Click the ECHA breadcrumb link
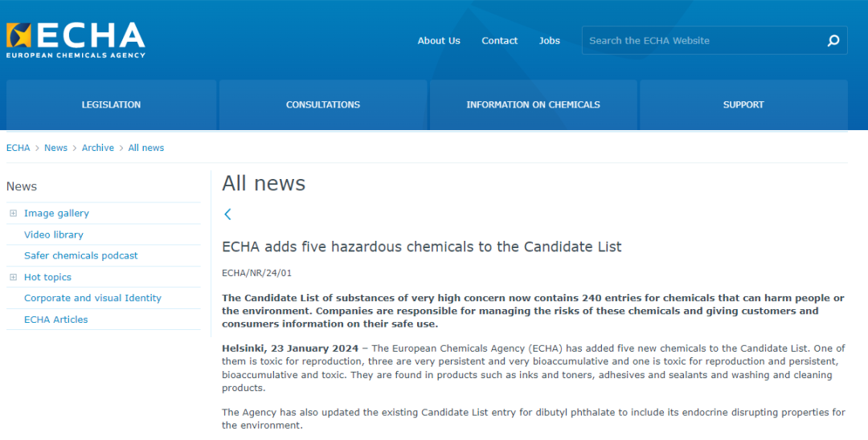The height and width of the screenshot is (440, 868). [x=18, y=148]
